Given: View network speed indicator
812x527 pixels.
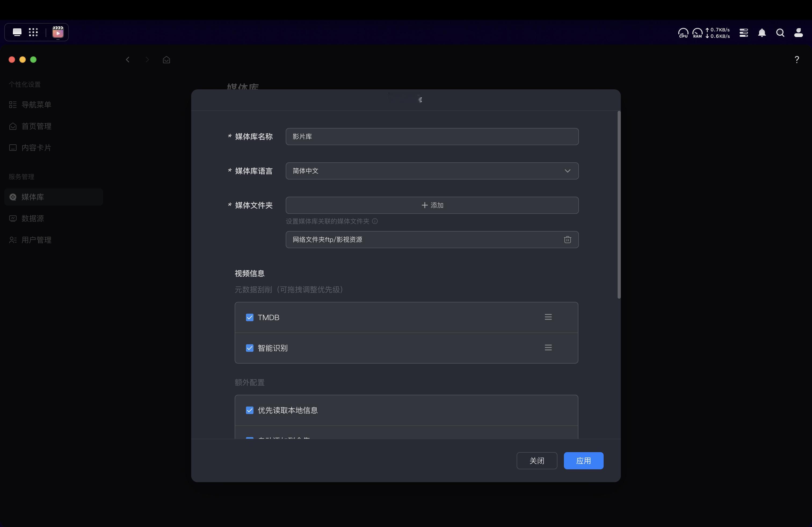Looking at the screenshot, I should (718, 33).
